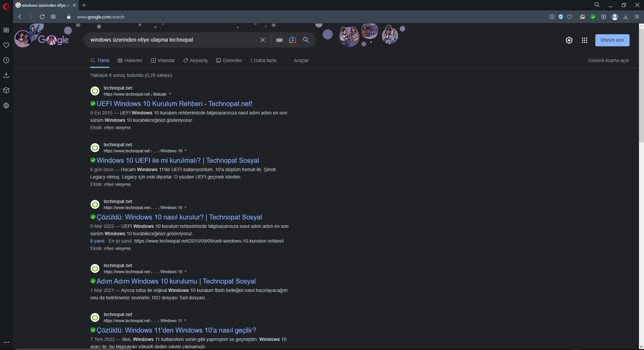The image size is (644, 350).
Task: Open the heart bookmarks icon in sidebar
Action: [x=6, y=45]
